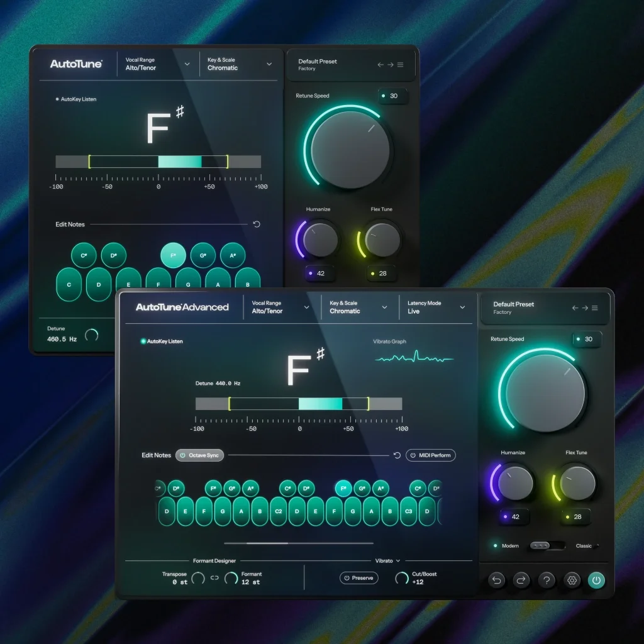Enable AutoKey Listen in rear AutoTune window
The height and width of the screenshot is (644, 644).
(76, 99)
